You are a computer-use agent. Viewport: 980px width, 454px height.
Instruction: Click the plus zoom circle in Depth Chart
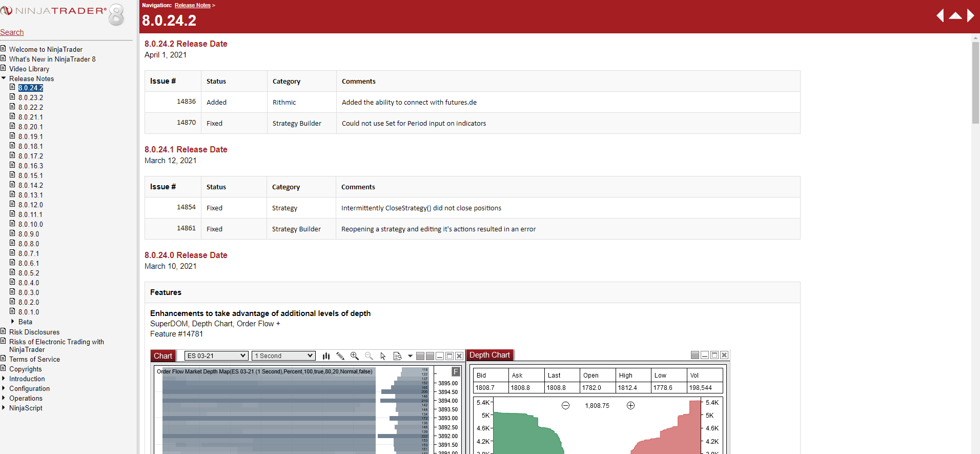pos(630,405)
